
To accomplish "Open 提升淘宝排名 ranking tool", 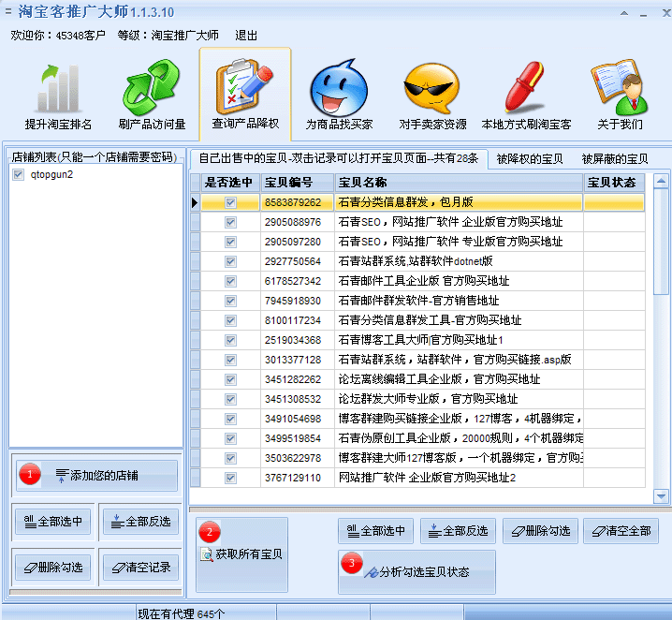I will coord(58,96).
